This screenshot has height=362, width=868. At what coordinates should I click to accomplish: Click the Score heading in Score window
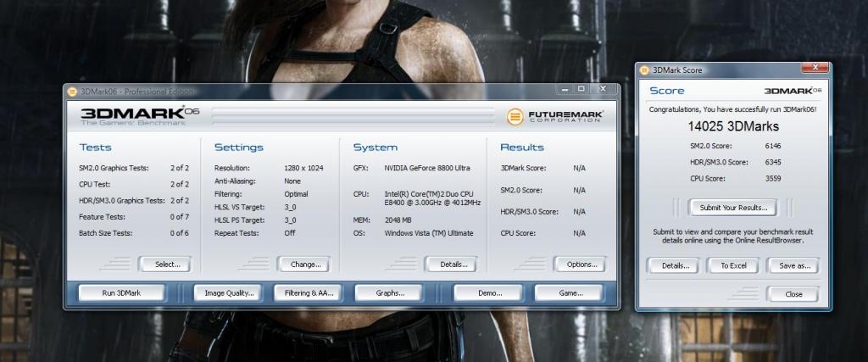point(666,91)
